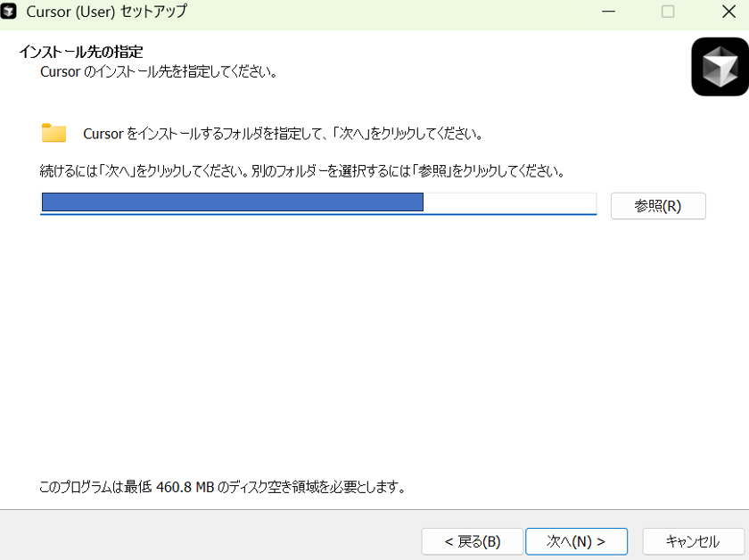Click the yellow folder icon
This screenshot has width=749, height=560.
click(53, 133)
